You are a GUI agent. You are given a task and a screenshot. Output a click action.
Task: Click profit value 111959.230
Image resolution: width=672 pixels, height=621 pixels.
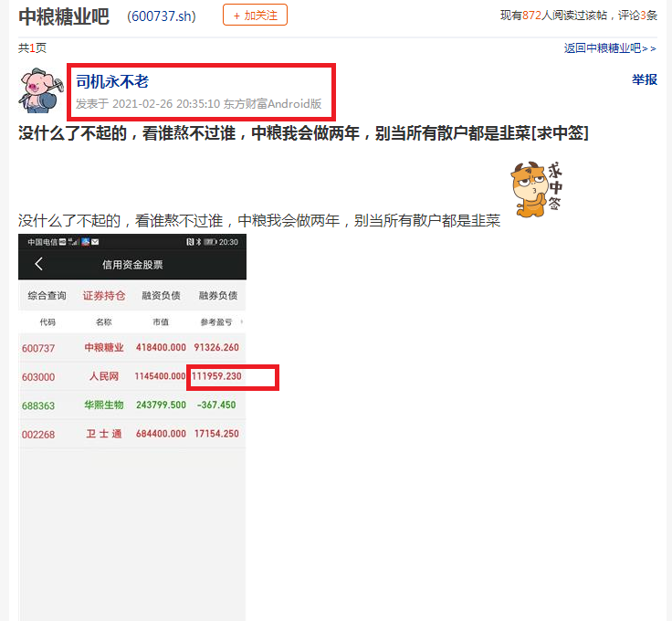(216, 376)
